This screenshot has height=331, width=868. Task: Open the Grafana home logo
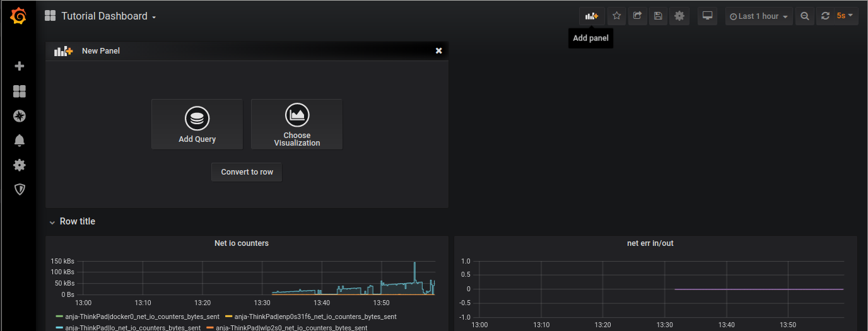(19, 16)
